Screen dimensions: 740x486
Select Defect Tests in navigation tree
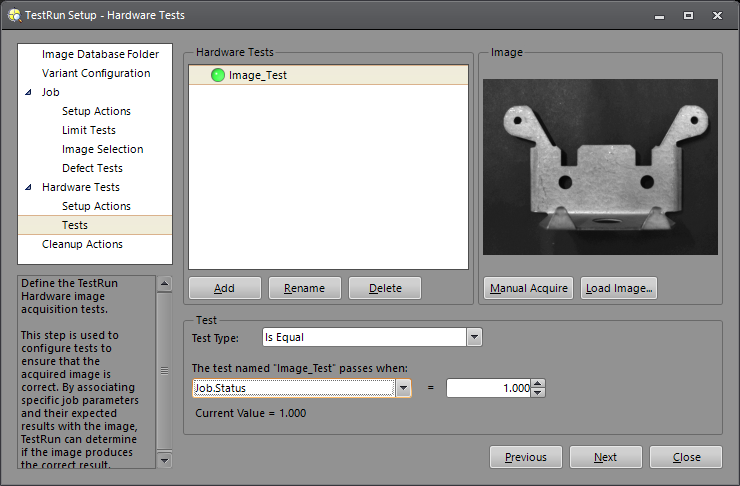click(x=92, y=168)
